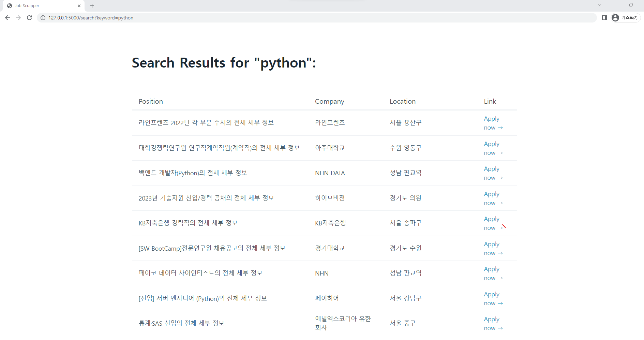Select 통계·SAS 신입 position title

181,323
